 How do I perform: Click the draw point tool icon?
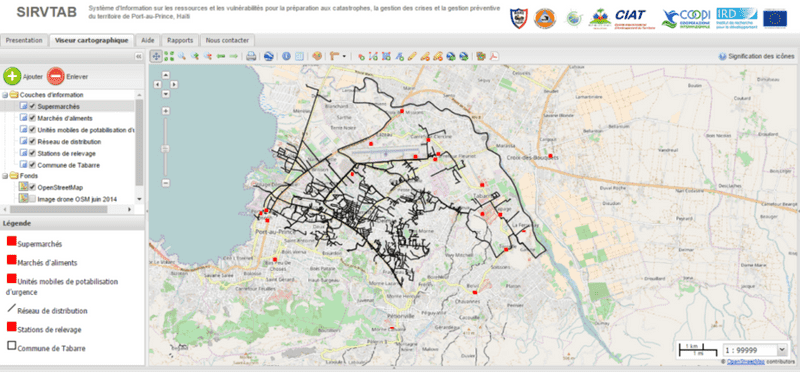click(x=361, y=57)
